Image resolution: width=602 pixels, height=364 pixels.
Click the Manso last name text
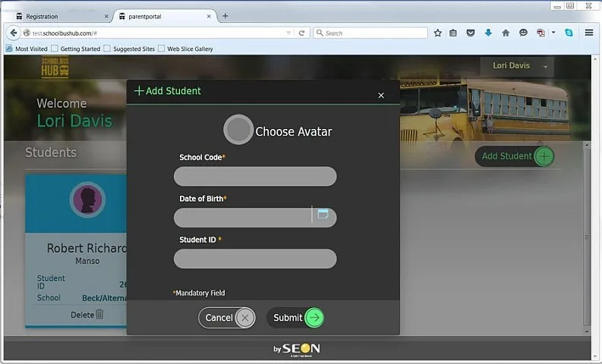pyautogui.click(x=87, y=261)
